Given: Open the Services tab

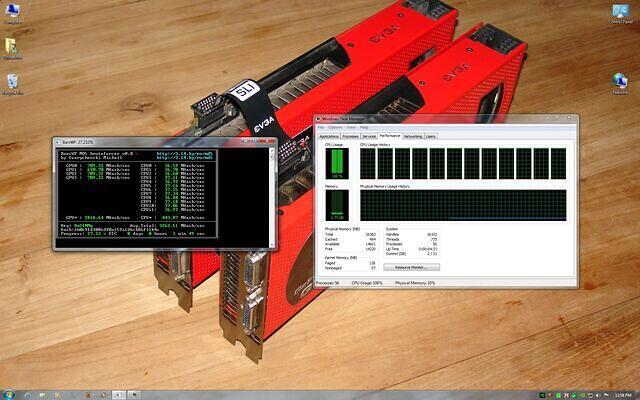Looking at the screenshot, I should point(370,136).
